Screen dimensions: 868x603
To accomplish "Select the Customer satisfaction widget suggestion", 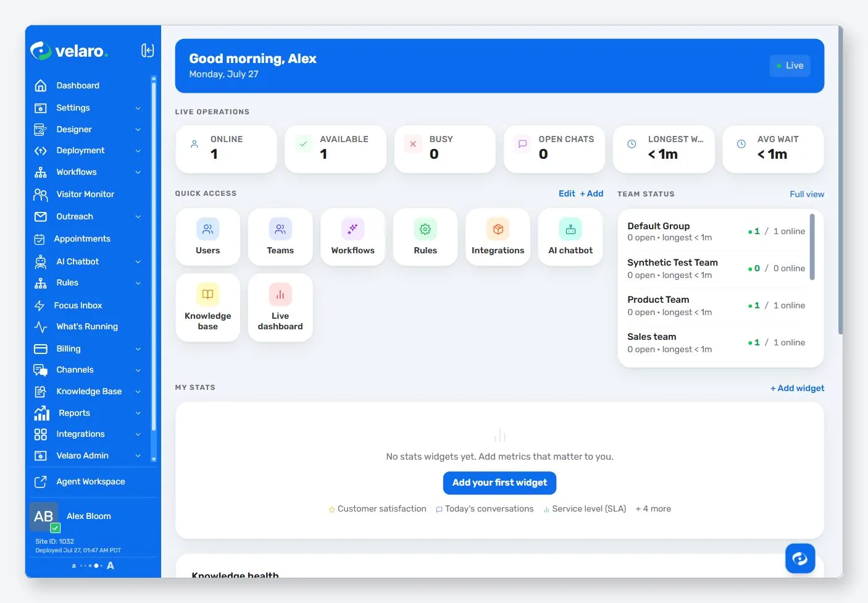I will (377, 509).
